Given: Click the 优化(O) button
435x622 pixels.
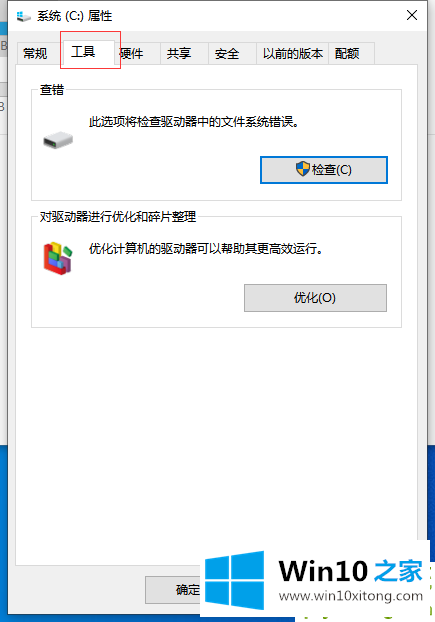Looking at the screenshot, I should pos(315,298).
